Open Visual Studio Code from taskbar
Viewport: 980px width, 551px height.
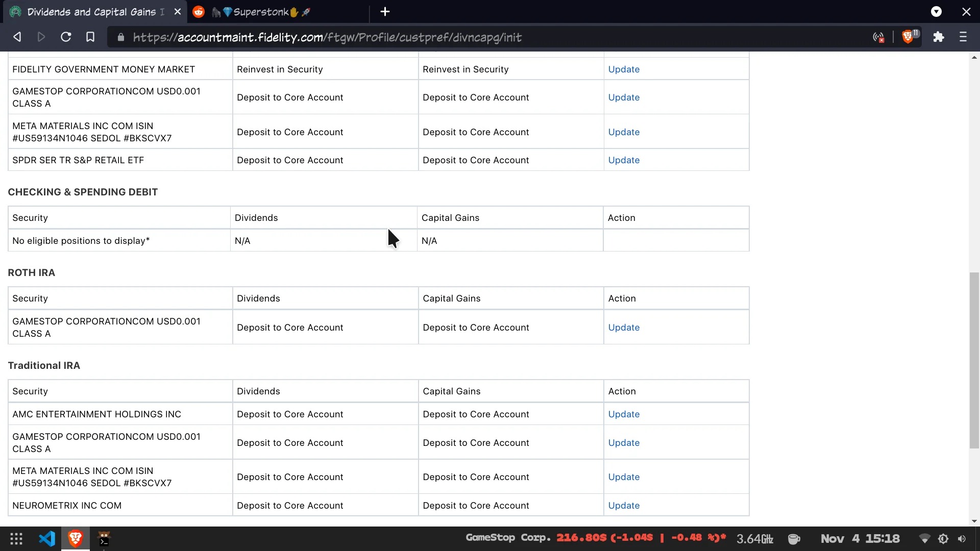(x=47, y=539)
